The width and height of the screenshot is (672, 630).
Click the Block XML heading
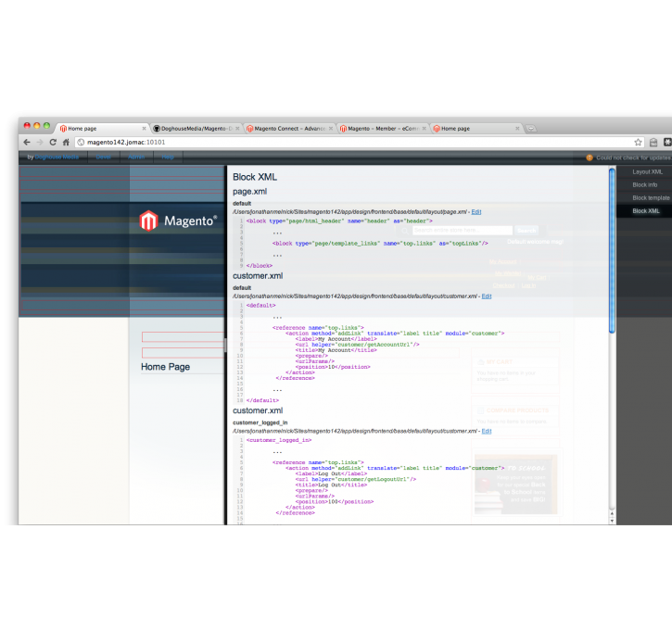pyautogui.click(x=255, y=177)
